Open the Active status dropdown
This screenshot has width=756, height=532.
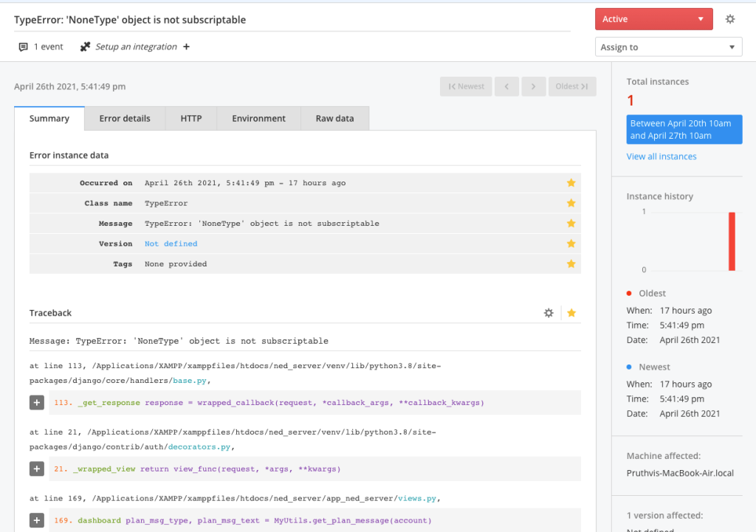coord(653,19)
